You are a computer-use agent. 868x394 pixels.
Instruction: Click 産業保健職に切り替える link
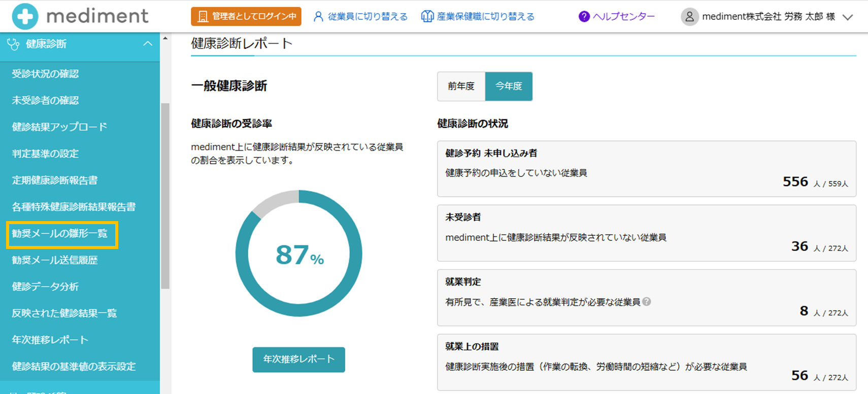pyautogui.click(x=478, y=17)
